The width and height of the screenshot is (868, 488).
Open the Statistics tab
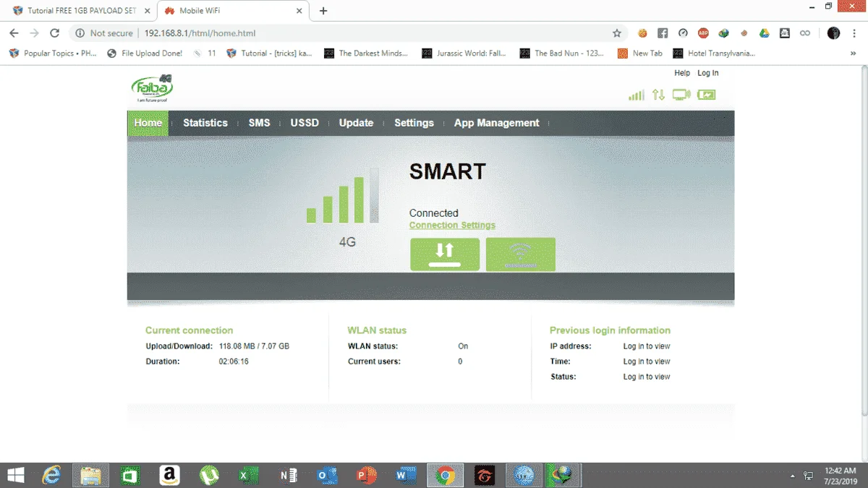coord(205,123)
